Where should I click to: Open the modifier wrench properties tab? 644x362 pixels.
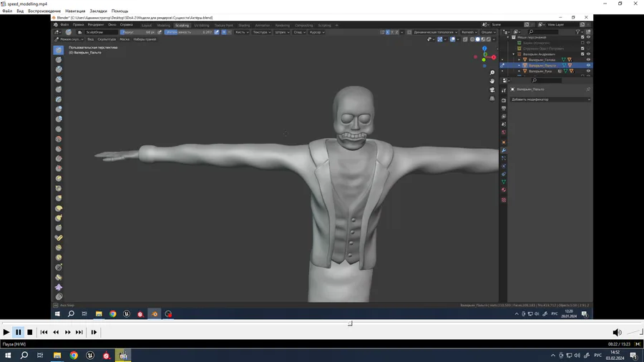(504, 150)
